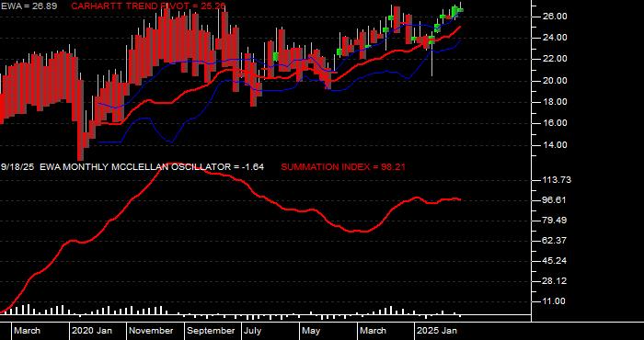Click the March label preceding 2020 Jan
Viewport: 644px width, 340px height.
[27, 331]
